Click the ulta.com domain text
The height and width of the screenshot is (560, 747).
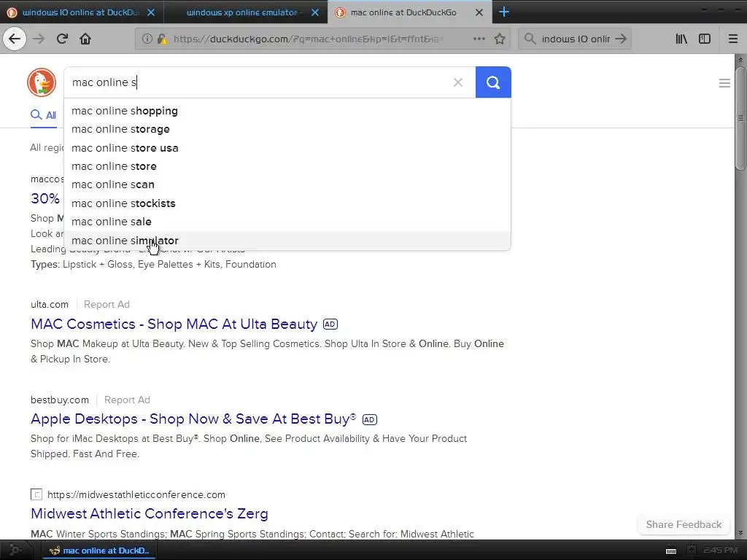coord(50,304)
